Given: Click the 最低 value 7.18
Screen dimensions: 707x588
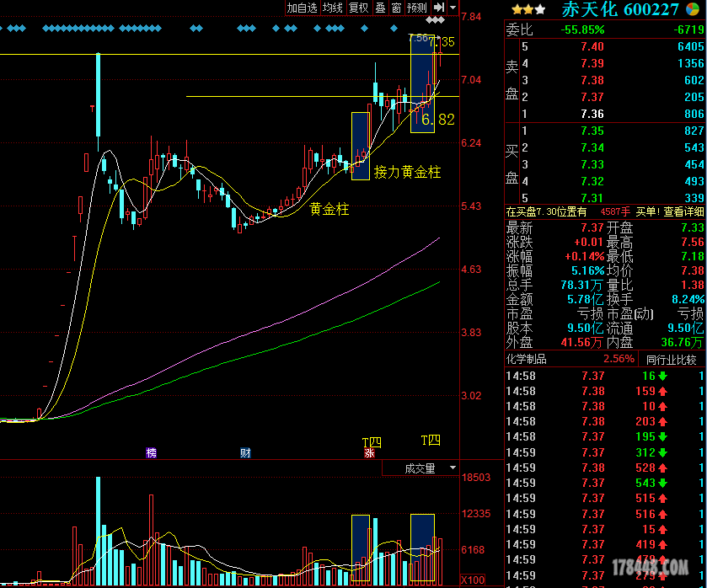Looking at the screenshot, I should [693, 257].
